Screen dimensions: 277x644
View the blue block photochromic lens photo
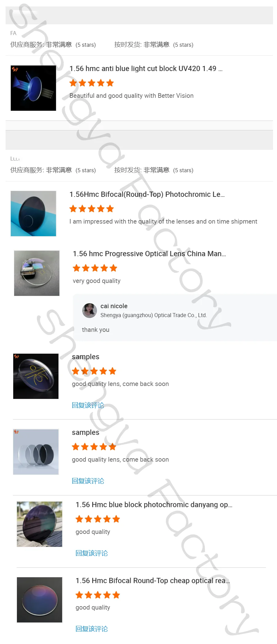[x=39, y=524]
